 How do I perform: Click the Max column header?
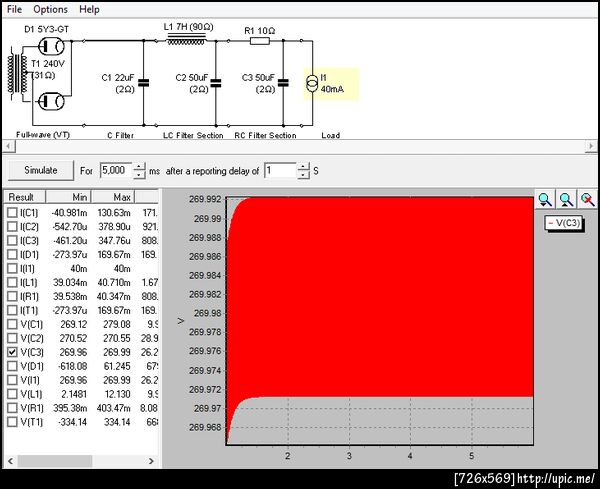tap(113, 197)
